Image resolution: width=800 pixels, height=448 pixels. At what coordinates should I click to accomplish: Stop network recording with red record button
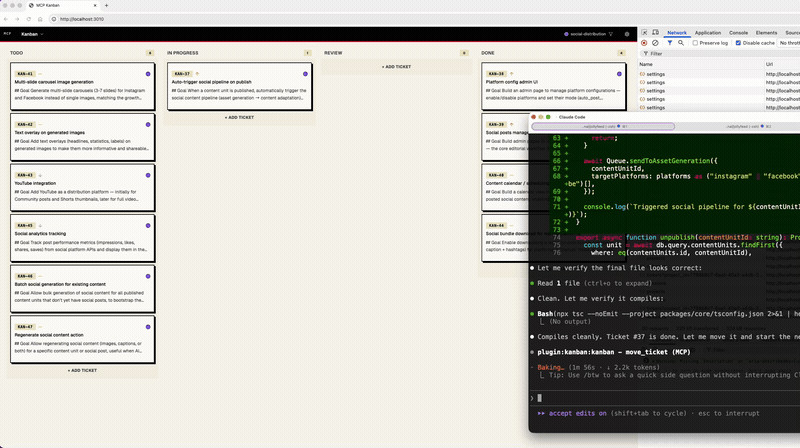click(x=644, y=43)
